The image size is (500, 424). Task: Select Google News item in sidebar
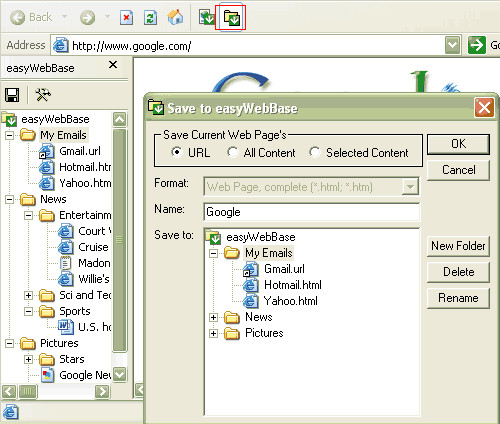pos(85,375)
